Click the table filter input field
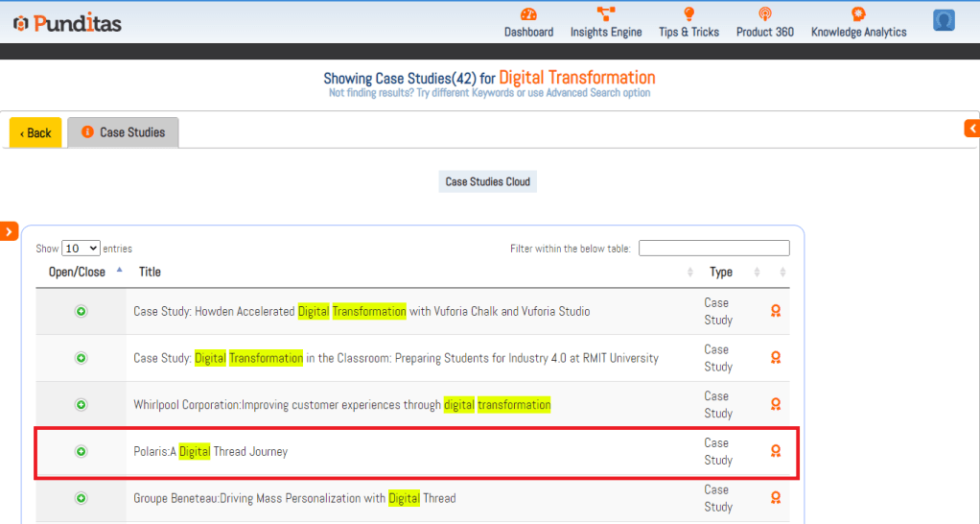The image size is (980, 524). tap(713, 249)
